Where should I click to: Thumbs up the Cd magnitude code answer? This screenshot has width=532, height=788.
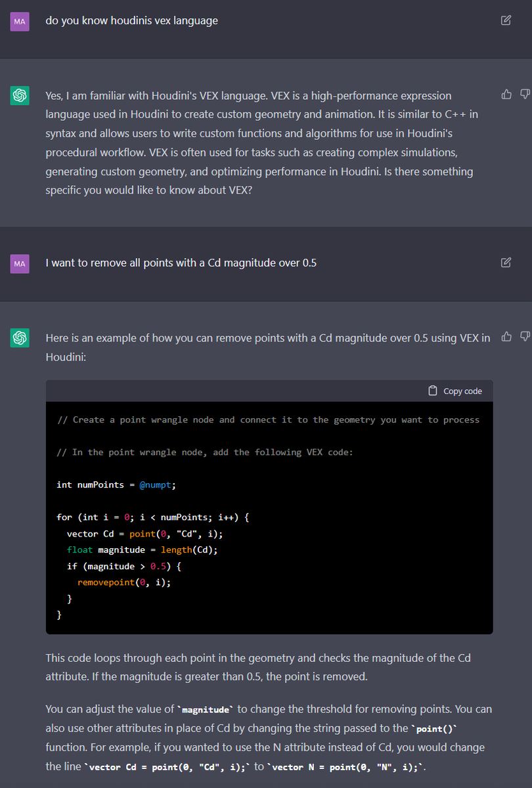506,337
